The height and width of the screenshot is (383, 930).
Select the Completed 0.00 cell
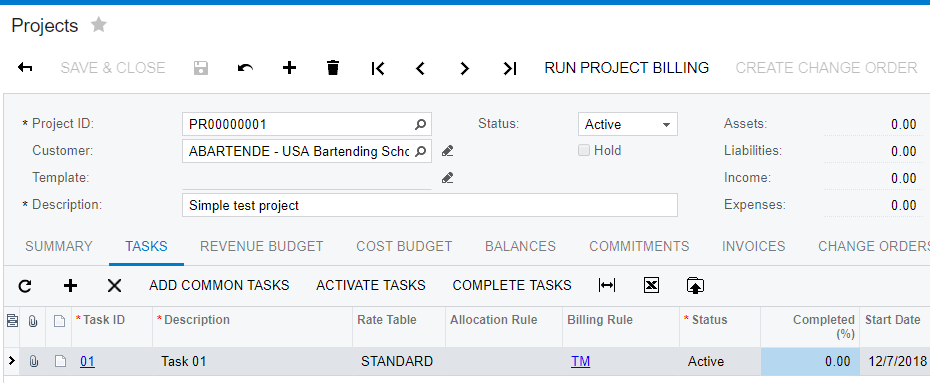point(810,361)
